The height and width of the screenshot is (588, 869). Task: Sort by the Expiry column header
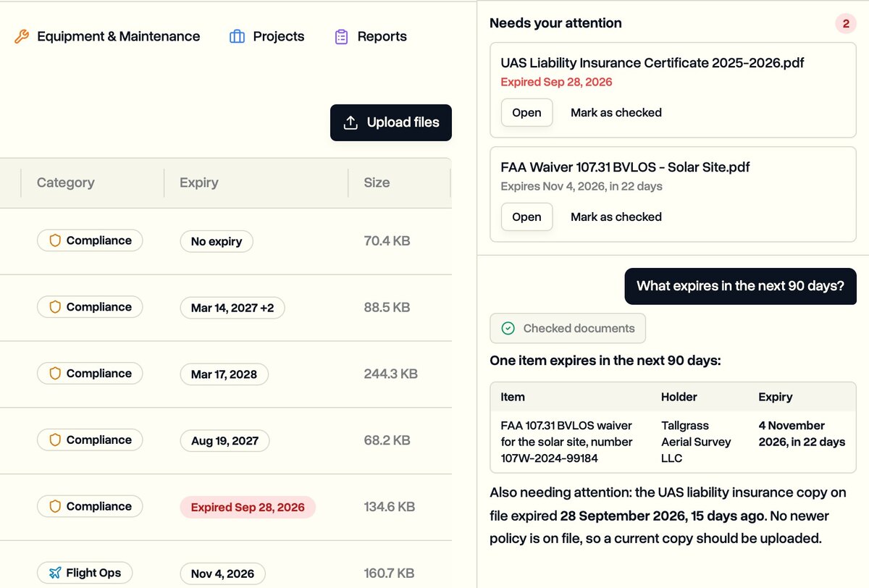tap(199, 182)
